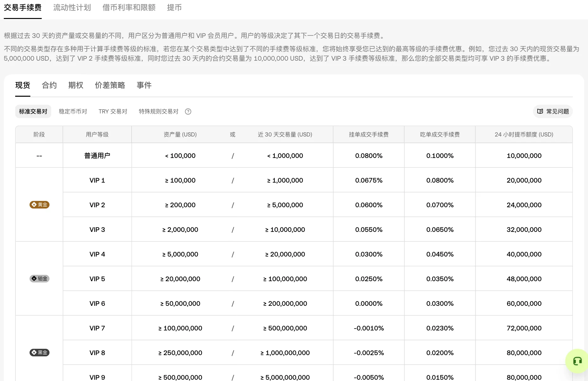The height and width of the screenshot is (381, 588).
Task: Click the 48,000,000 withdrawal limit cell
Action: pyautogui.click(x=524, y=279)
